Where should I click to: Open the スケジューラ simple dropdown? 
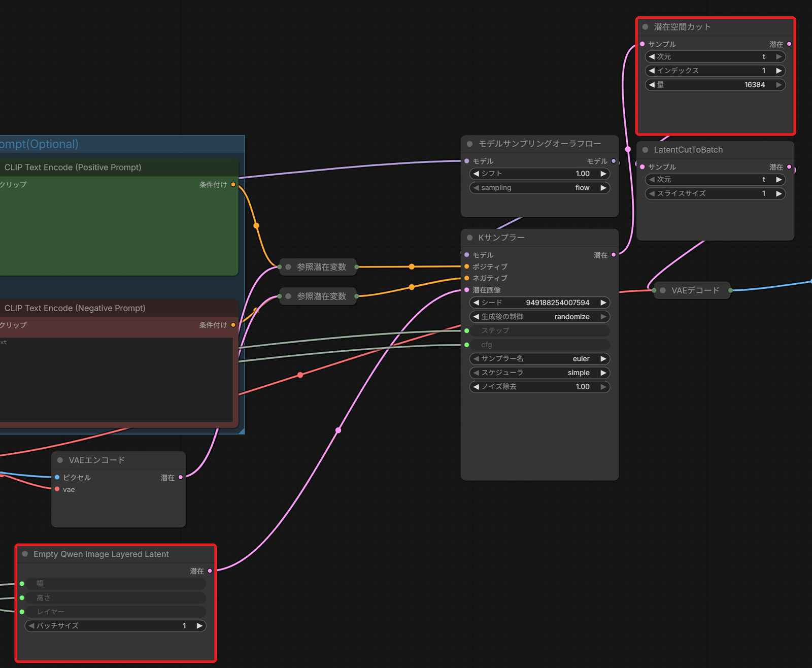click(539, 373)
